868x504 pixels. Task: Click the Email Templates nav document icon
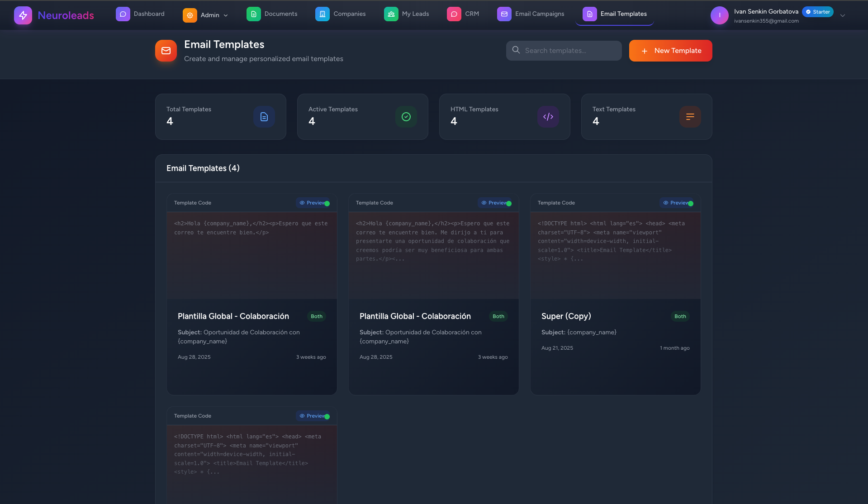[x=590, y=14]
